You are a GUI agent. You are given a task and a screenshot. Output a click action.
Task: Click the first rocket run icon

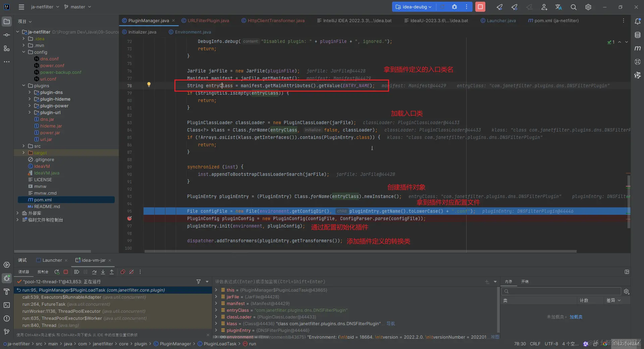tap(500, 7)
